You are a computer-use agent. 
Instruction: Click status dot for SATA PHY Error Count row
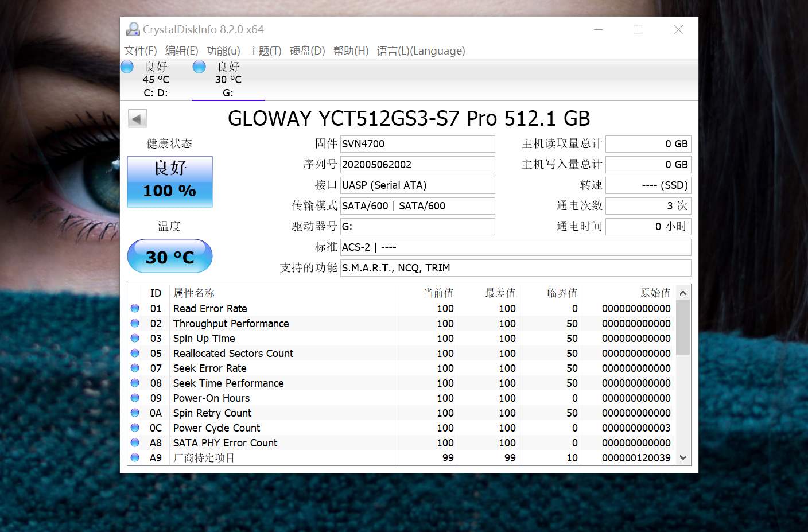coord(135,442)
